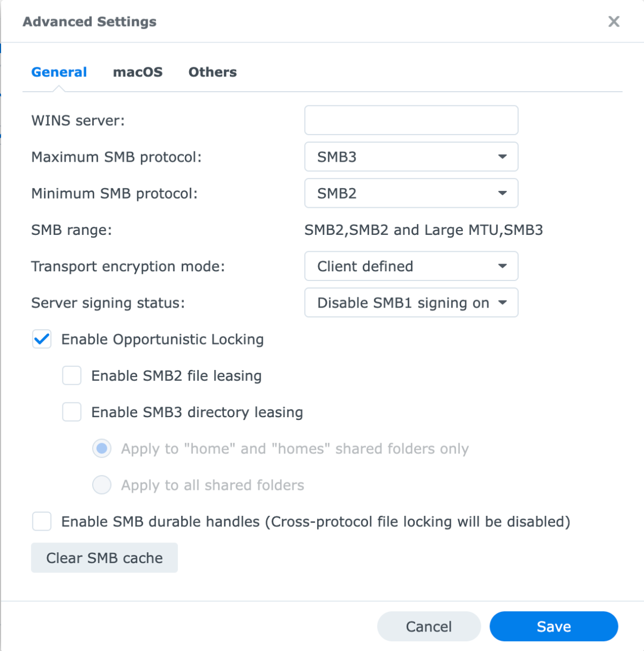Open the Others tab
Screen dimensions: 644x651
212,72
